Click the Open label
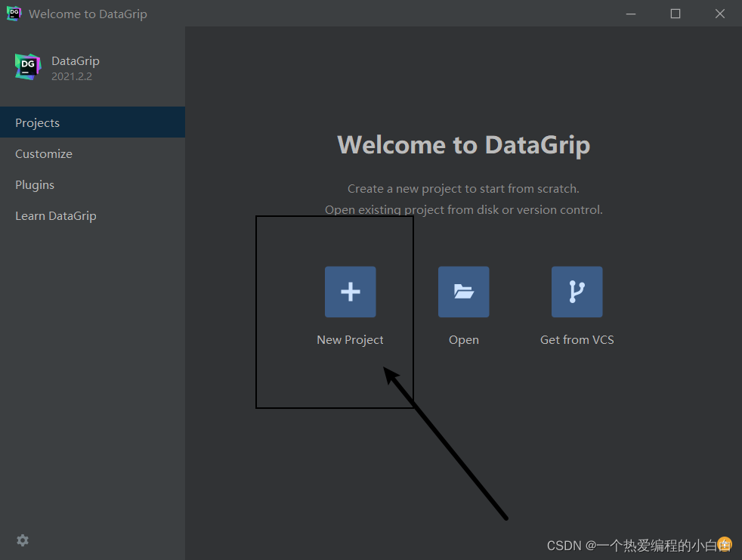 point(464,340)
